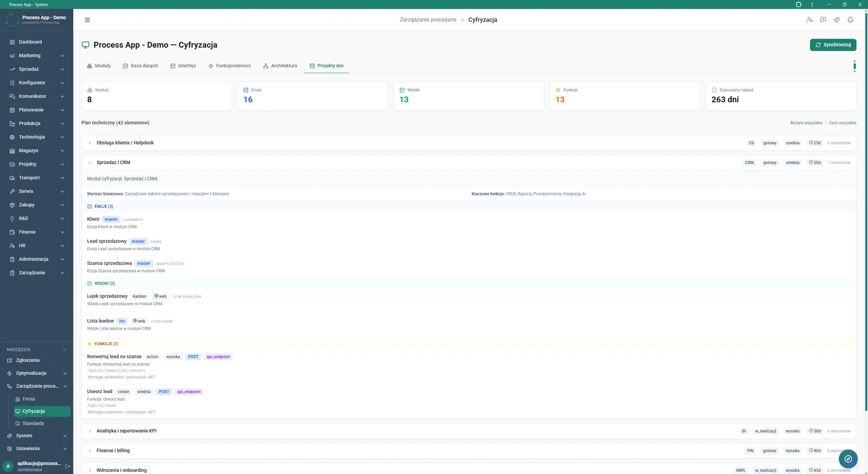868x474 pixels.
Task: Click the Komunikator chat icon
Action: 12,96
